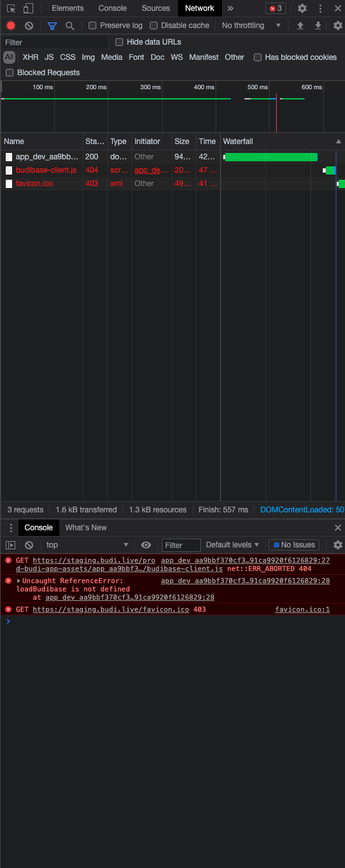Show the console sidebar icon
The width and height of the screenshot is (345, 868).
(10, 545)
